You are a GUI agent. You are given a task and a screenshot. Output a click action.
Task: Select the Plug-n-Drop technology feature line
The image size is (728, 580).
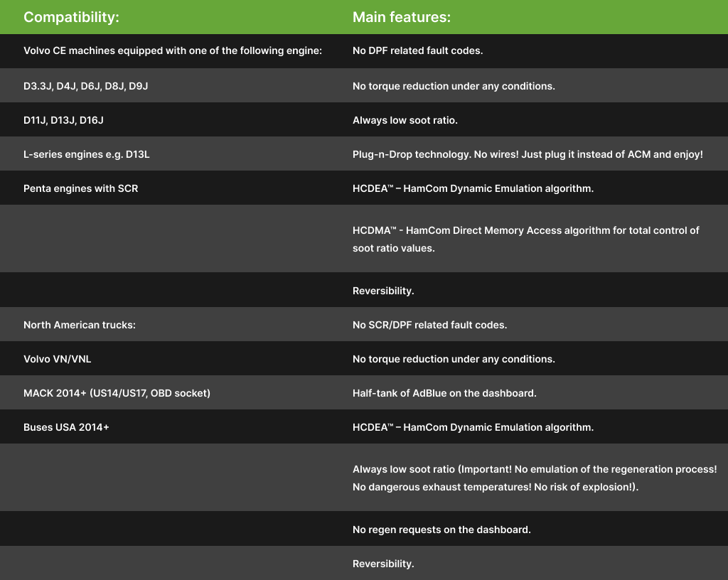point(528,154)
